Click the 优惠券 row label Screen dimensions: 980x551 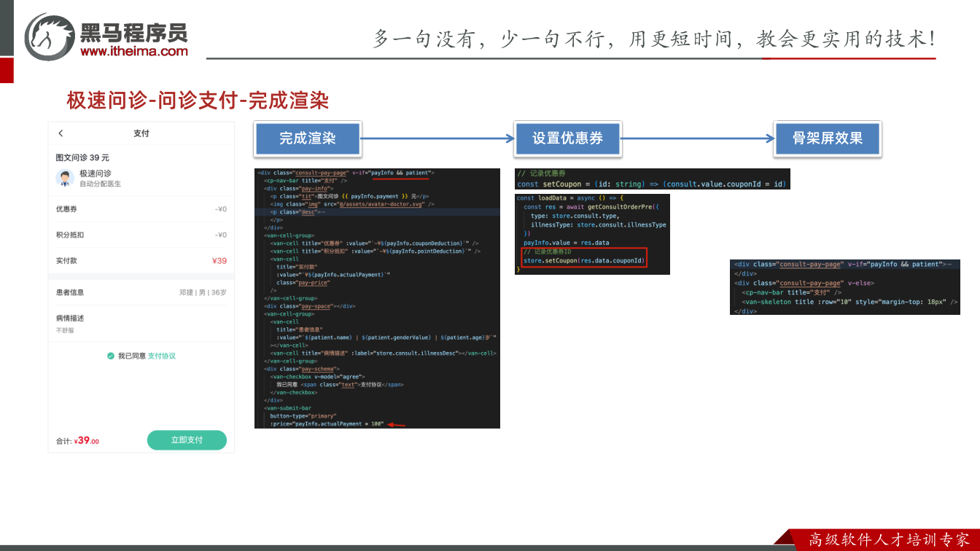(x=66, y=209)
